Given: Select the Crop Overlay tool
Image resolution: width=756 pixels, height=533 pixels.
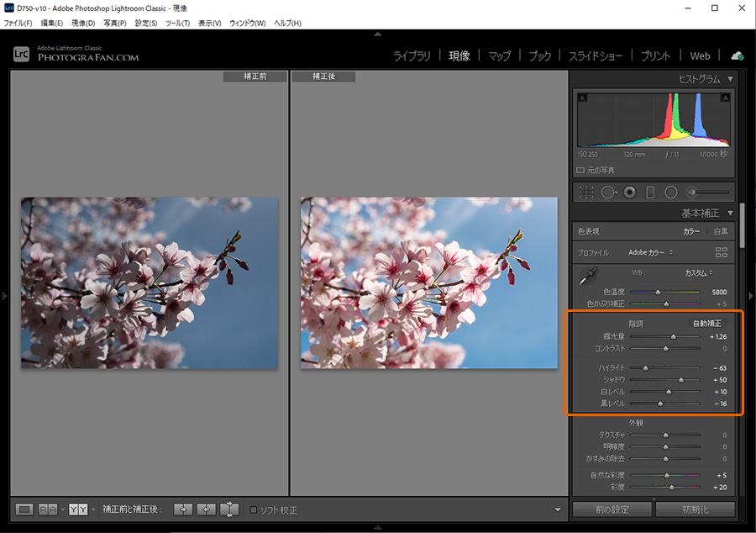Looking at the screenshot, I should point(585,192).
